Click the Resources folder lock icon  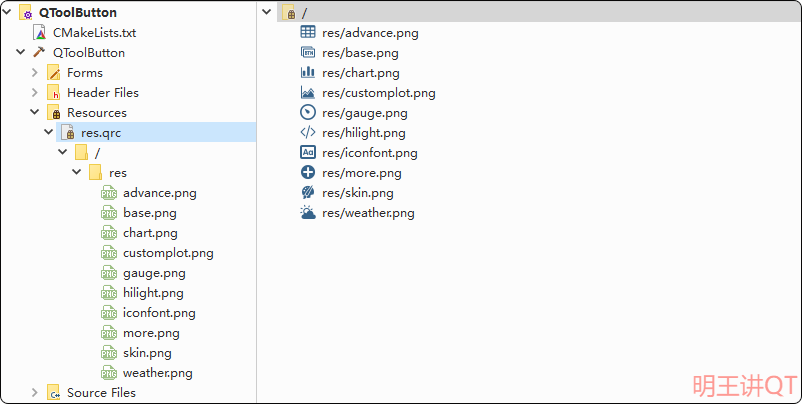(53, 113)
